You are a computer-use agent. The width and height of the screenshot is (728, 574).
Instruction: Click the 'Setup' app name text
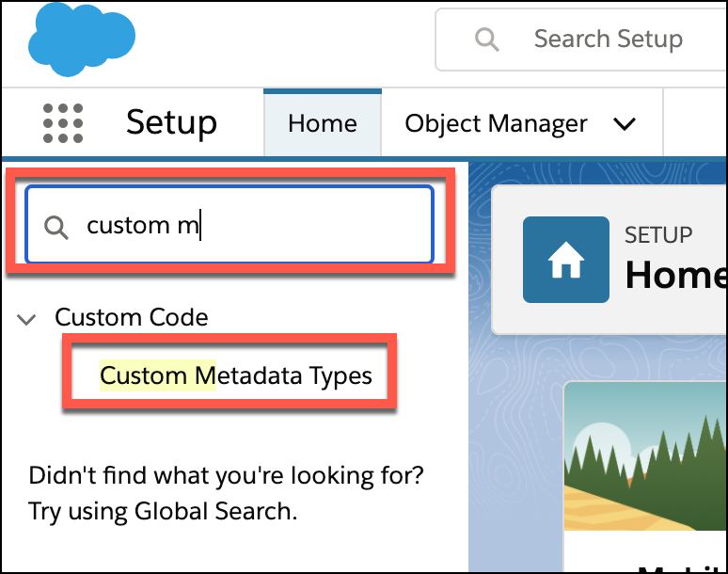tap(172, 123)
